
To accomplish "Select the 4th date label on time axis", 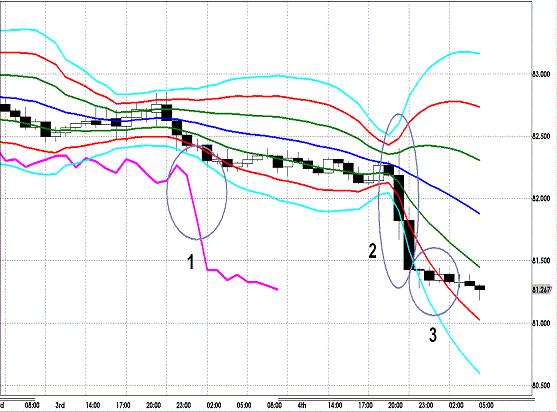I will (302, 405).
